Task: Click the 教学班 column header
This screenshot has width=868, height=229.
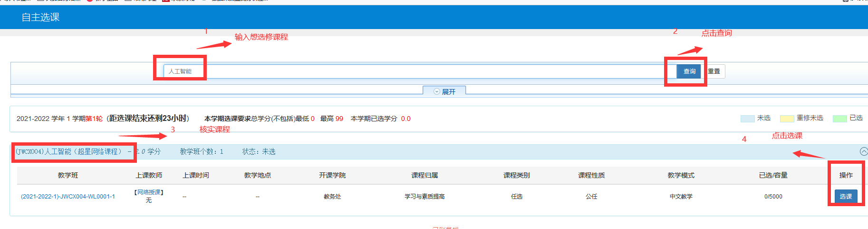Action: 68,175
